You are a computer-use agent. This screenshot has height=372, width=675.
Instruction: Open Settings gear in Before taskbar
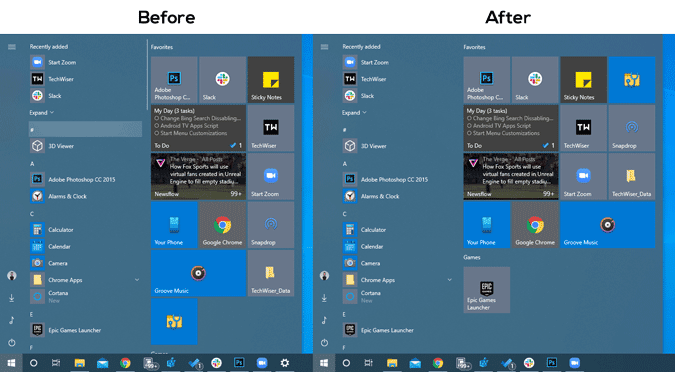(x=285, y=363)
